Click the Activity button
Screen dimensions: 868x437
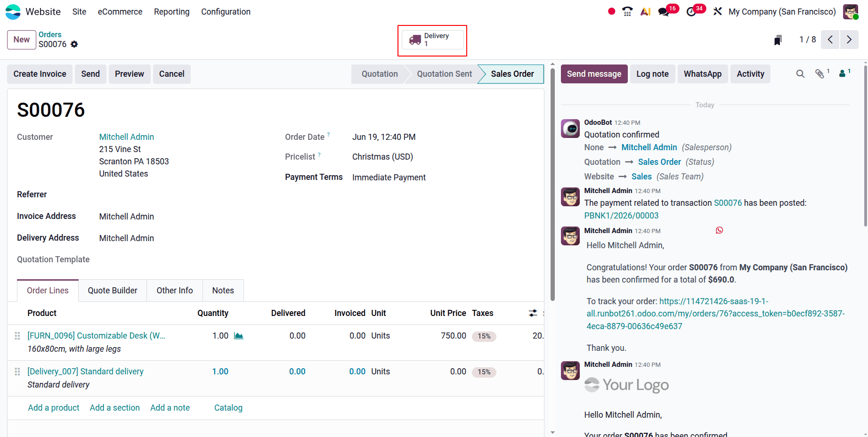click(x=751, y=74)
